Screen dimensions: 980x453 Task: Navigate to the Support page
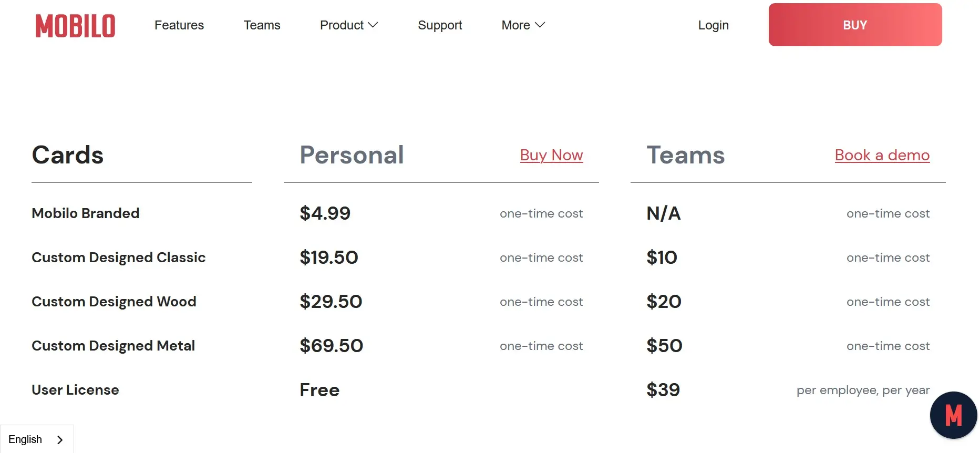point(440,25)
